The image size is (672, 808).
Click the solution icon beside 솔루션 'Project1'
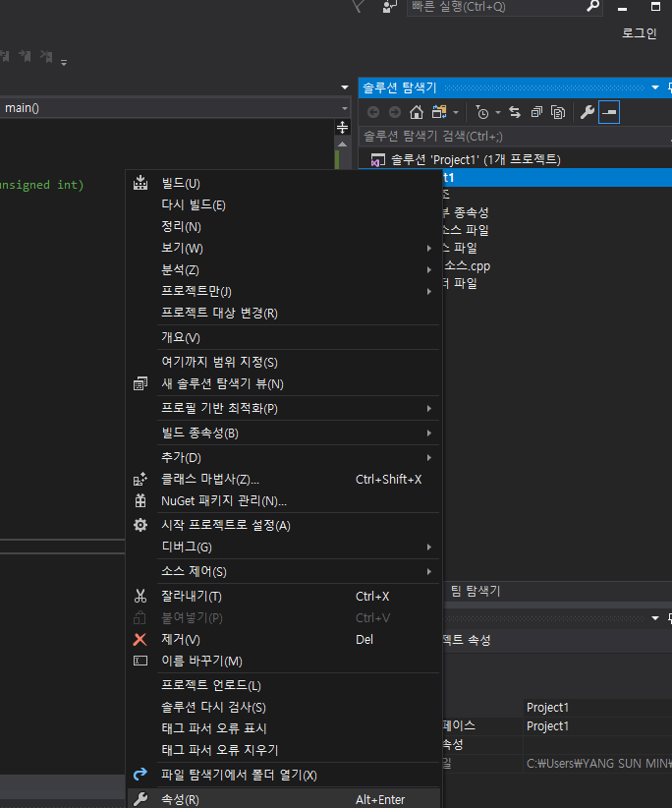click(x=378, y=160)
